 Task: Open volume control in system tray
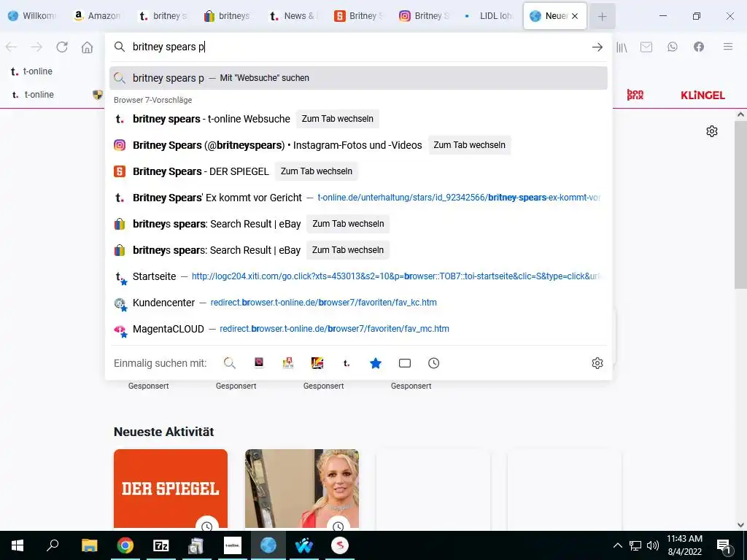coord(653,545)
